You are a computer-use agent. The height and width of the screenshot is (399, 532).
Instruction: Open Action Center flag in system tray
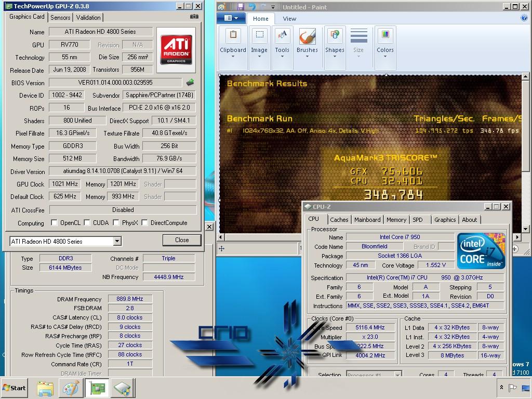(x=512, y=388)
